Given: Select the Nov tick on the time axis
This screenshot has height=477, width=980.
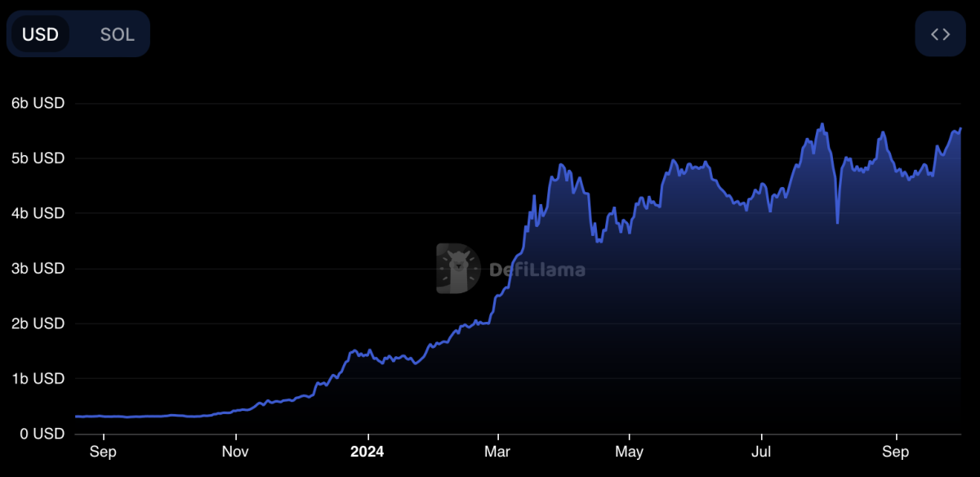Looking at the screenshot, I should (235, 452).
